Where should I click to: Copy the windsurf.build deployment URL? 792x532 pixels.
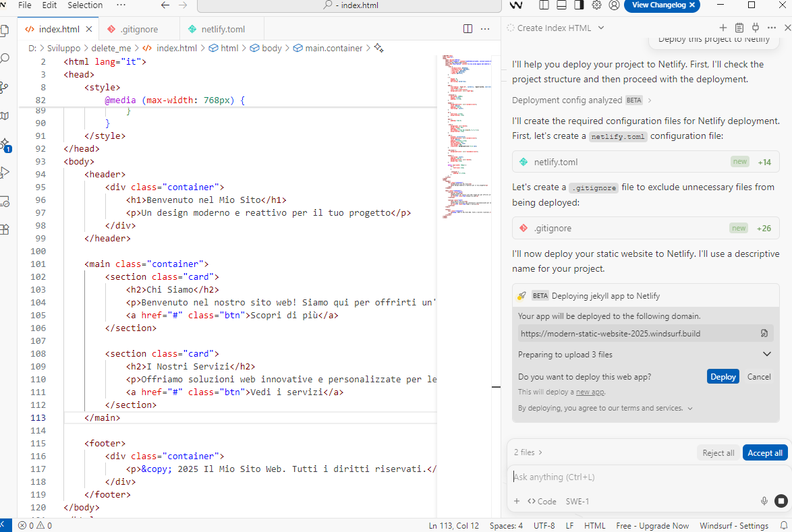764,333
